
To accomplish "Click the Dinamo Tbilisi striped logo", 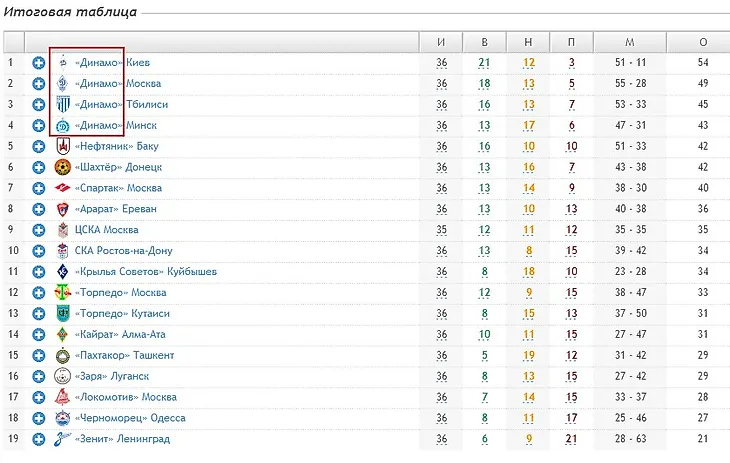I will click(x=63, y=104).
